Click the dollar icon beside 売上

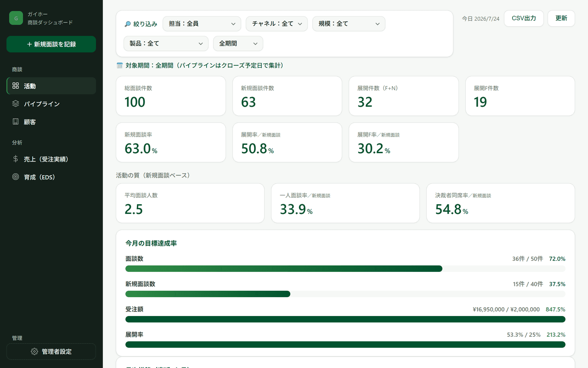[16, 159]
